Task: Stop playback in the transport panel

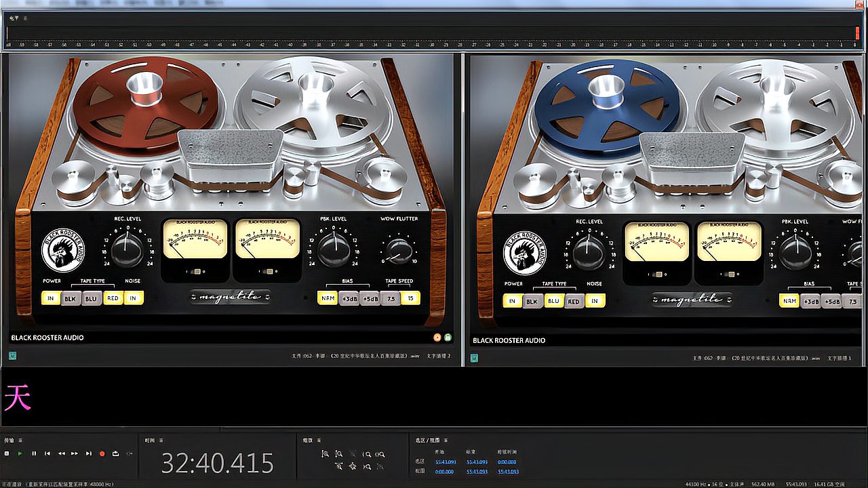Action: pyautogui.click(x=7, y=453)
